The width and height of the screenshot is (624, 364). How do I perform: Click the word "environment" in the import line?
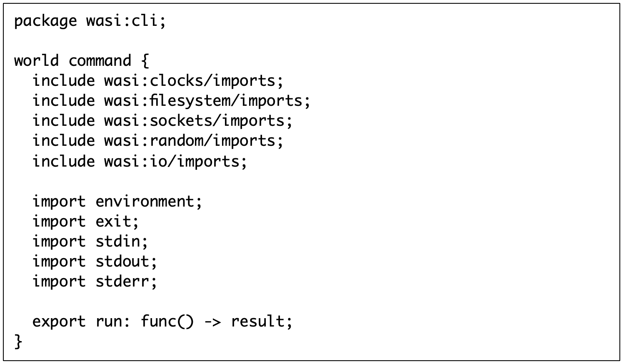pos(145,201)
